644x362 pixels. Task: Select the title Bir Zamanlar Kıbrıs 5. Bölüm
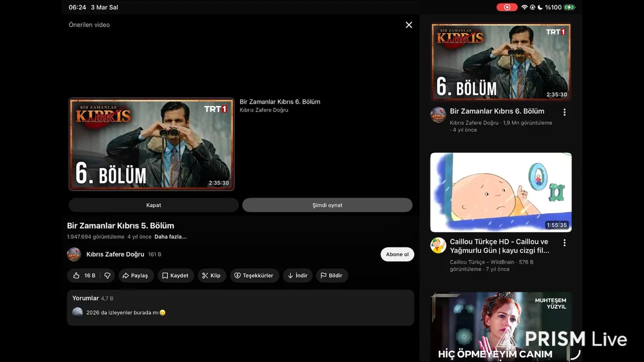tap(121, 226)
